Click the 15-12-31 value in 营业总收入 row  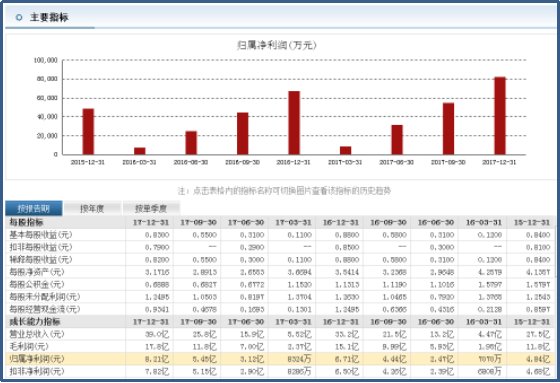[538, 334]
